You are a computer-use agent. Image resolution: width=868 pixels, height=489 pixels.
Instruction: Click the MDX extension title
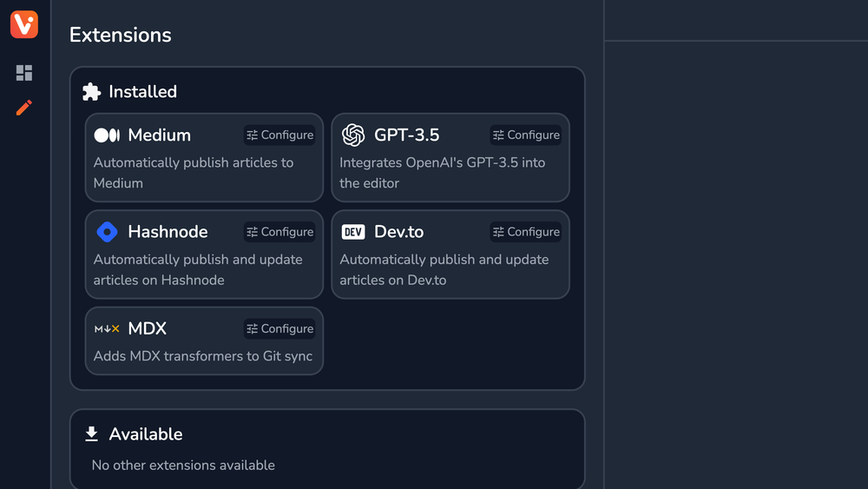tap(148, 329)
